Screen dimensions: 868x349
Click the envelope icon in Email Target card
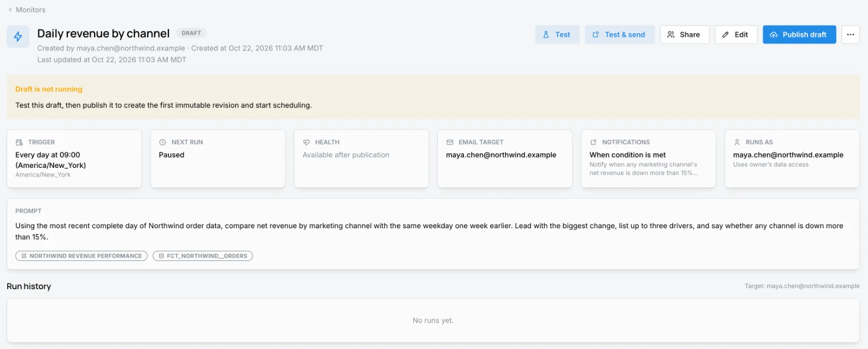click(x=449, y=142)
